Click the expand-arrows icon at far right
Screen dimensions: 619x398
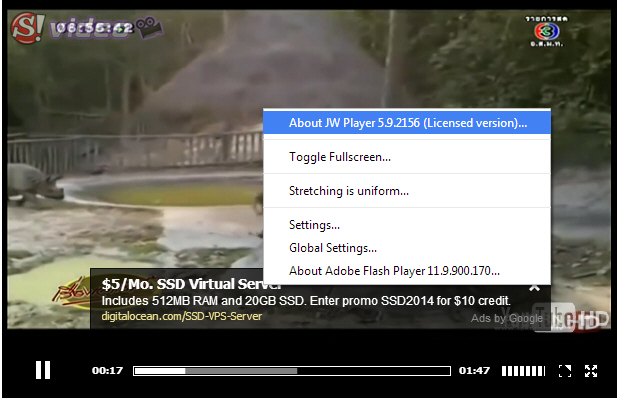pyautogui.click(x=591, y=371)
